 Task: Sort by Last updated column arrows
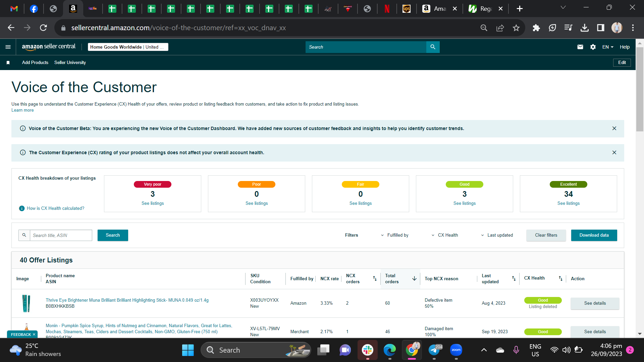click(514, 279)
